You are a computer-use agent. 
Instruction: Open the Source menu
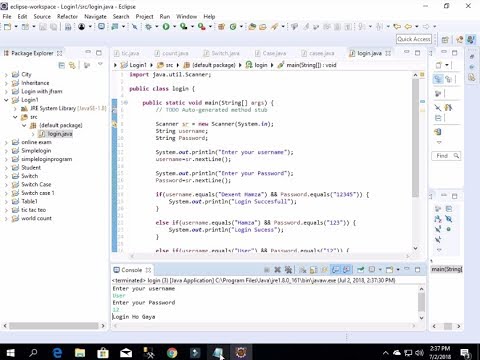(42, 16)
